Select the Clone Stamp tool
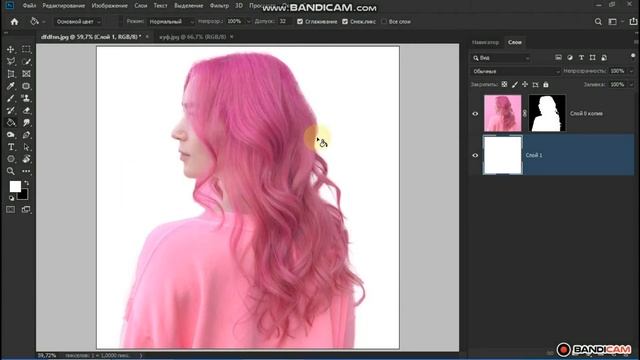Screen dimensions: 640x360 [x=26, y=98]
